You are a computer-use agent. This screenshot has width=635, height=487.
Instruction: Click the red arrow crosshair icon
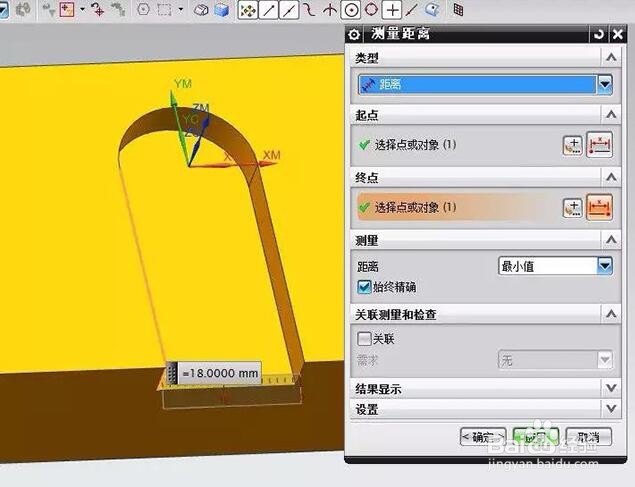(98, 9)
